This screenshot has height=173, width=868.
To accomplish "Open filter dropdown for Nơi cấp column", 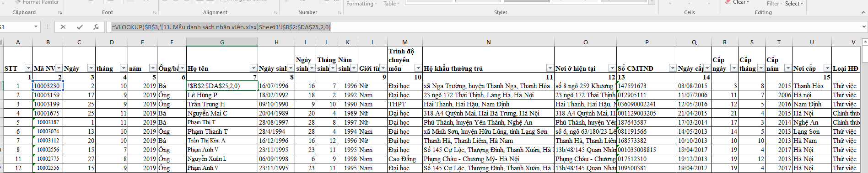I will [827, 68].
